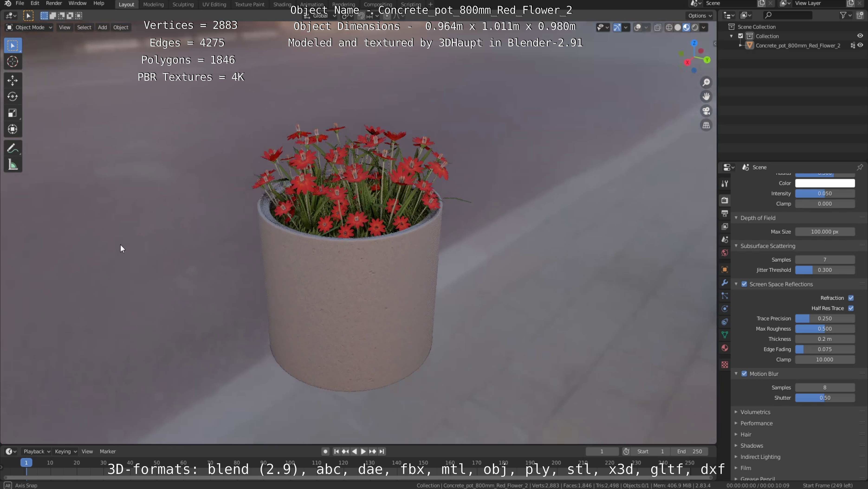Open the Output properties tab
868x489 pixels.
725,213
